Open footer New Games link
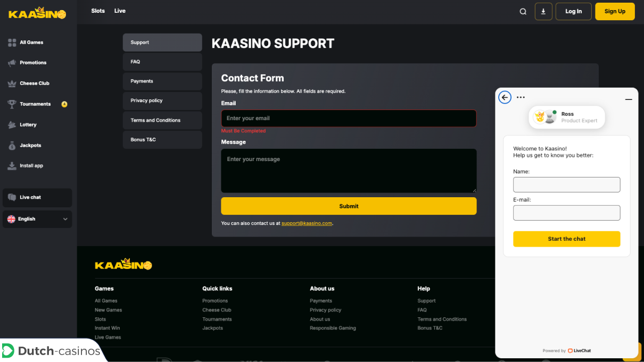Image resolution: width=644 pixels, height=362 pixels. [108, 310]
